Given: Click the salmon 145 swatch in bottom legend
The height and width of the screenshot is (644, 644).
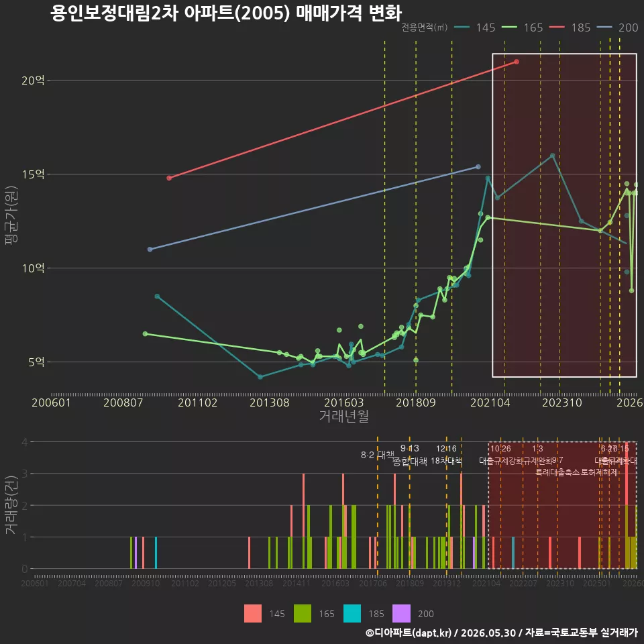Looking at the screenshot, I should (253, 614).
